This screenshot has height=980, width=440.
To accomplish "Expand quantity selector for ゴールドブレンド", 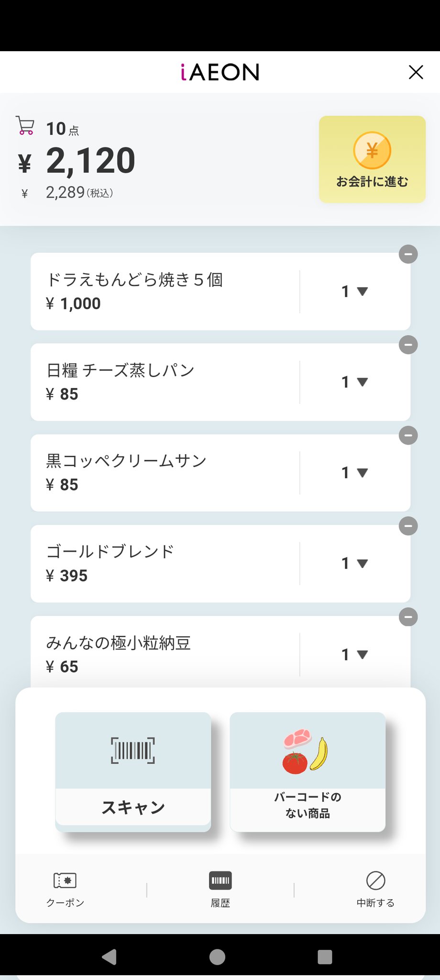I will coord(354,563).
